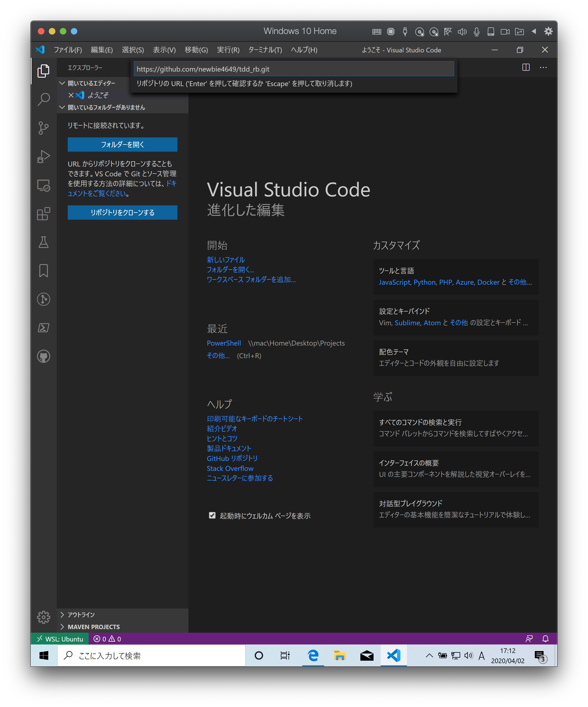Screen dimensions: 588x707
Task: Click the Manage gear icon
Action: coord(43,617)
